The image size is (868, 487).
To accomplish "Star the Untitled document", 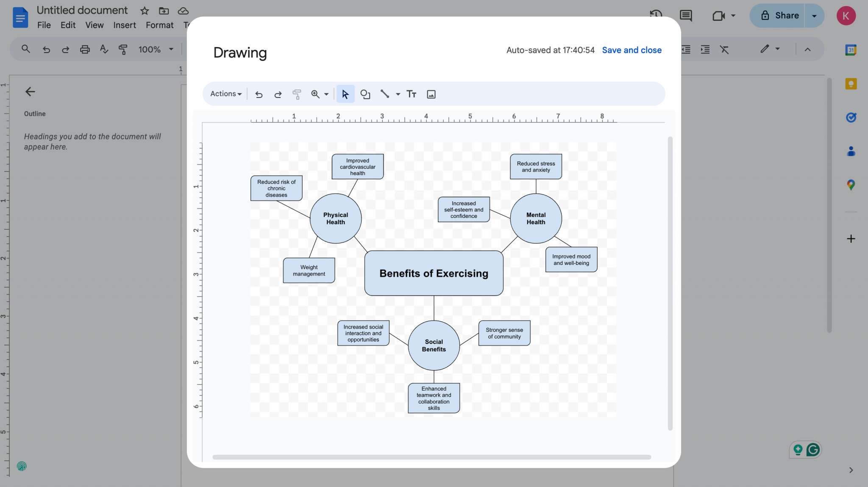I will point(144,11).
